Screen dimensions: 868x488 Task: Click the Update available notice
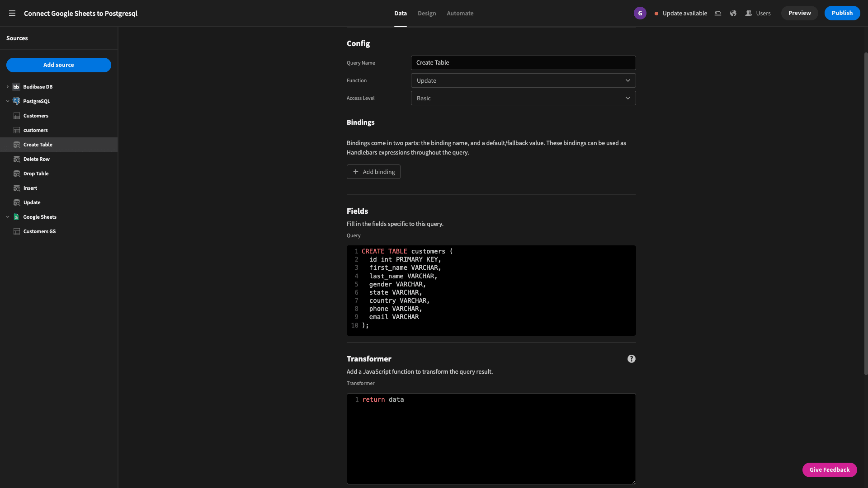(680, 13)
